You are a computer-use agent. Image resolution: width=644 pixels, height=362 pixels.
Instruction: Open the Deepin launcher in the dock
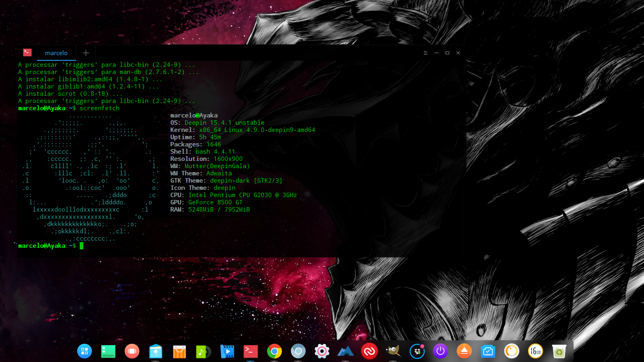[85, 351]
